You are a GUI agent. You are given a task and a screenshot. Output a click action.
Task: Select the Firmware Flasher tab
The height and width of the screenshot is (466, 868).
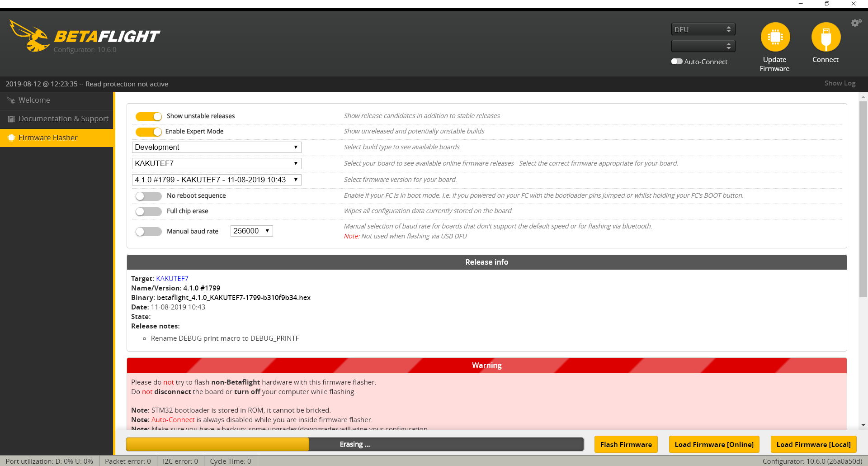(x=57, y=138)
